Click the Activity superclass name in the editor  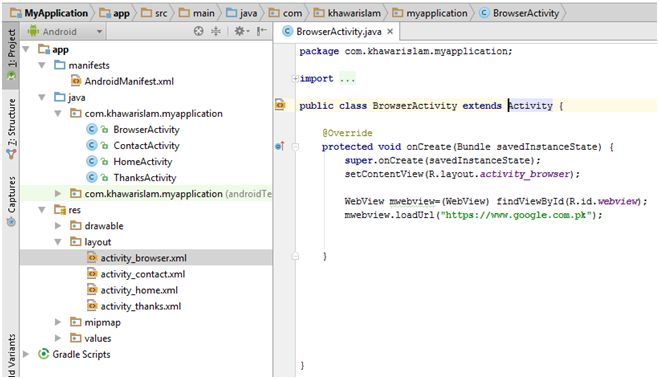pyautogui.click(x=530, y=105)
